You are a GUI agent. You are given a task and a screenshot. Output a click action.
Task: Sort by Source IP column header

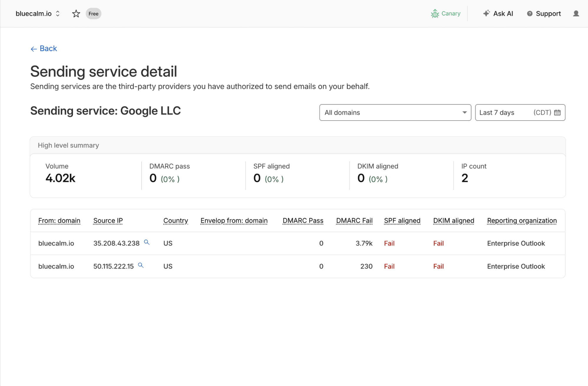108,221
